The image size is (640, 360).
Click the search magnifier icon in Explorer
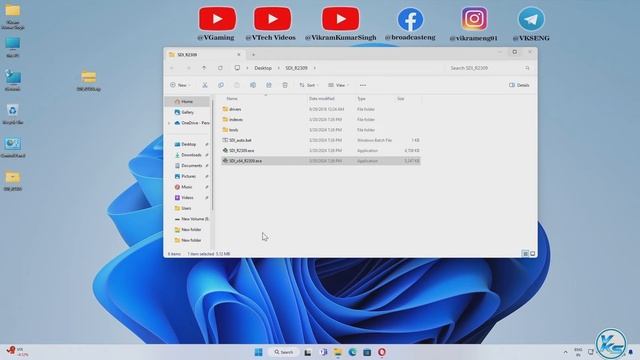tap(527, 68)
